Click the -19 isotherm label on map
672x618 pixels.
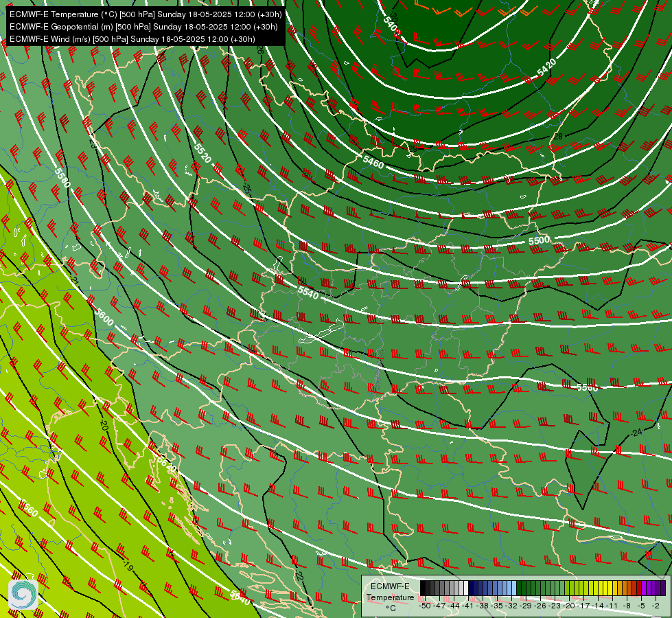click(128, 566)
